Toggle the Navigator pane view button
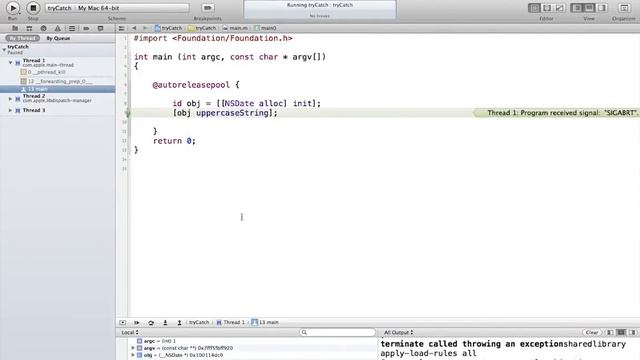 pyautogui.click(x=576, y=8)
